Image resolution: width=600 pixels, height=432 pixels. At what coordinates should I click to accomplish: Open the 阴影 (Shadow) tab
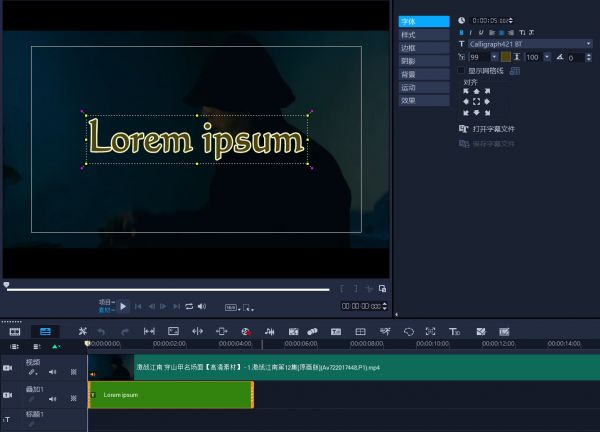(408, 61)
